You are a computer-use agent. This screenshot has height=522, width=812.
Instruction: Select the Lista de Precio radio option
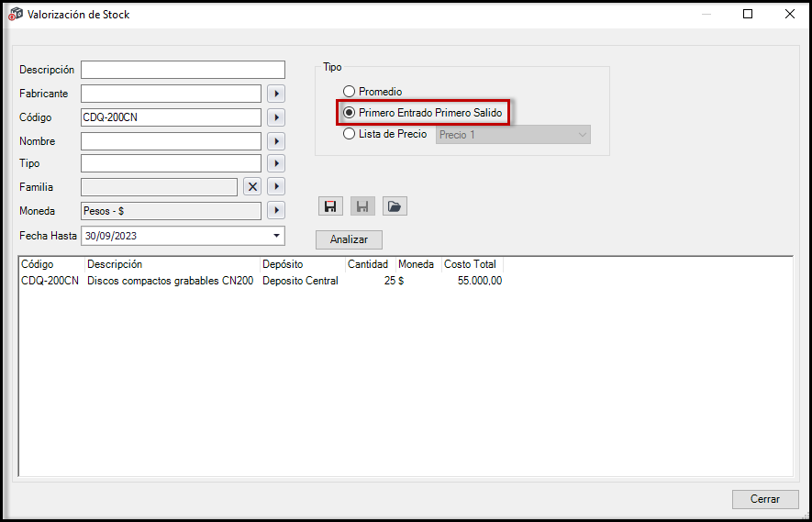coord(384,134)
